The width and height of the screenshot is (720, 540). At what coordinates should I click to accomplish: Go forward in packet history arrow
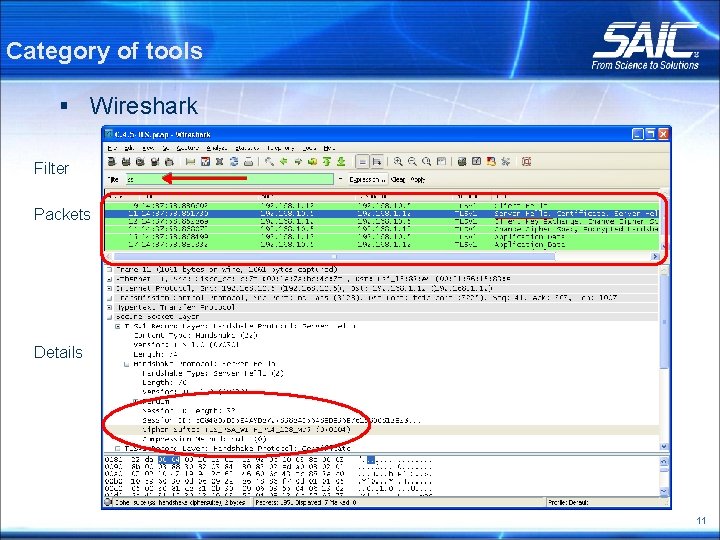[x=298, y=162]
